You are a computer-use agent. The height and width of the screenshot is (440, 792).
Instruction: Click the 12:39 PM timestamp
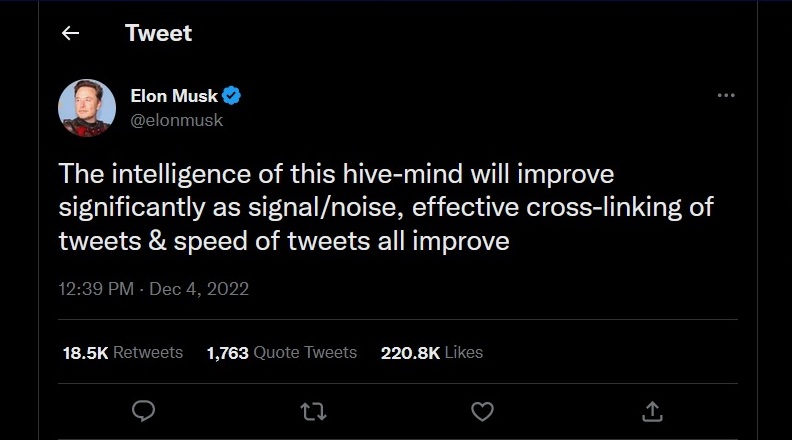pos(96,289)
